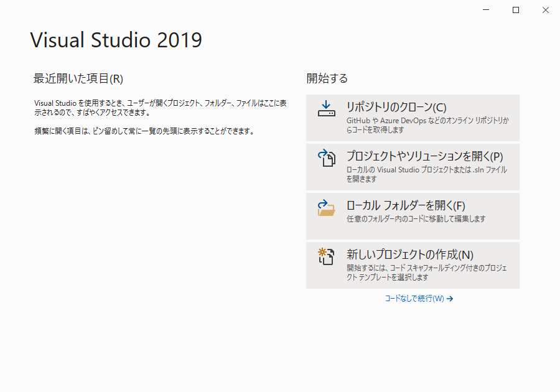Click the arrow icon beside コードなしで続行
The height and width of the screenshot is (392, 560).
pyautogui.click(x=450, y=299)
